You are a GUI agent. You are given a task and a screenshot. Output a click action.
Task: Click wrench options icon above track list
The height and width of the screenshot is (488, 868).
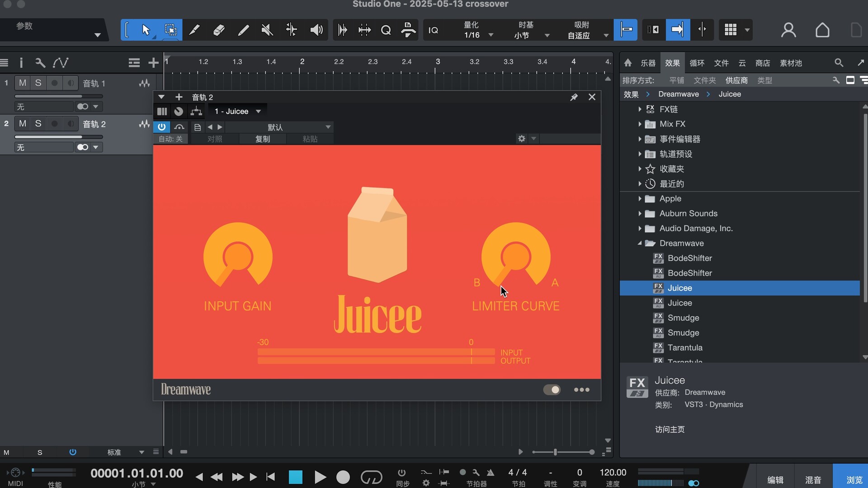(40, 63)
